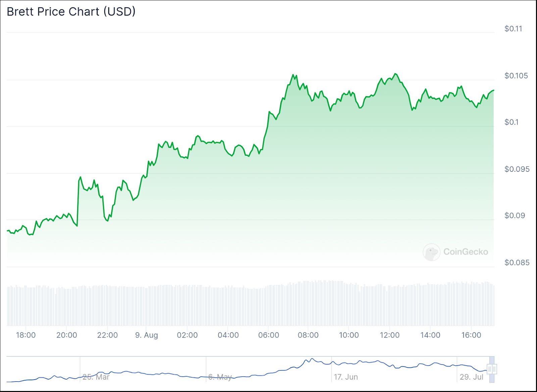Viewport: 537px width, 392px height.
Task: Click the left navigator range handle
Action: click(x=490, y=369)
